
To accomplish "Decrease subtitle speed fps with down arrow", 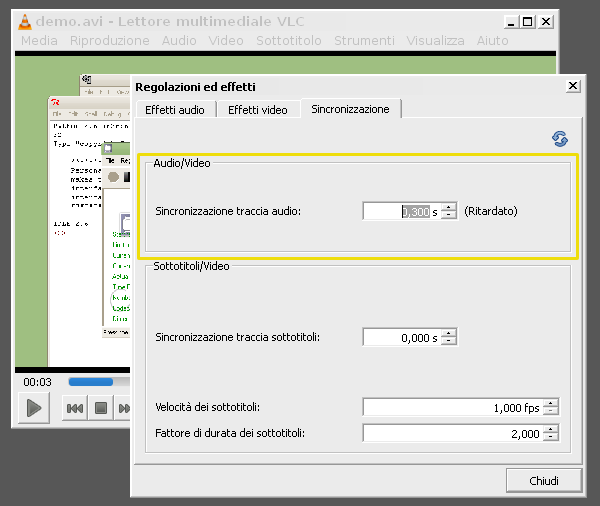I will (x=550, y=411).
